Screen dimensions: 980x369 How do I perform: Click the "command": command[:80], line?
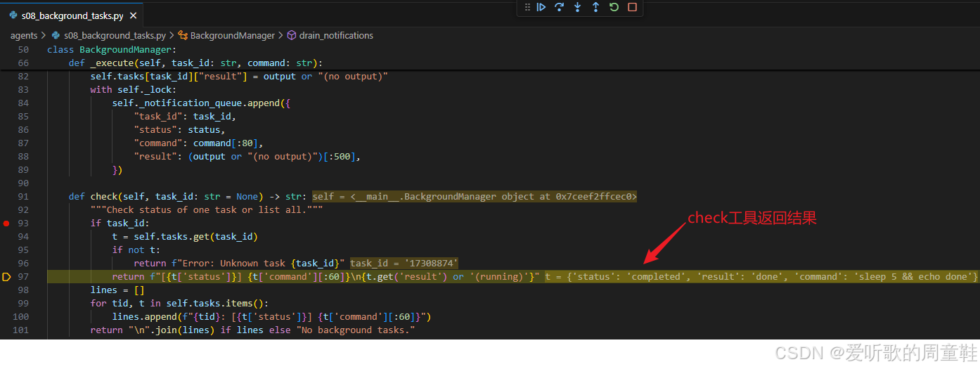coord(198,143)
